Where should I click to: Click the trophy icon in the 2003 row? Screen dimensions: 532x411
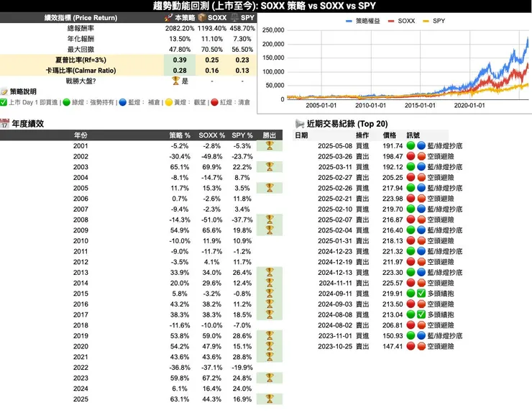270,167
